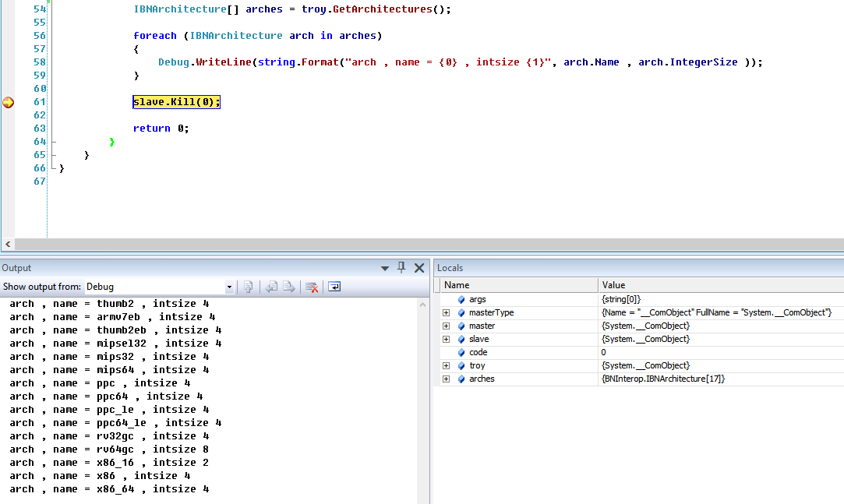Select the arches value BNInterop.IBNArchitecture[17]
The height and width of the screenshot is (504, 844).
[663, 379]
